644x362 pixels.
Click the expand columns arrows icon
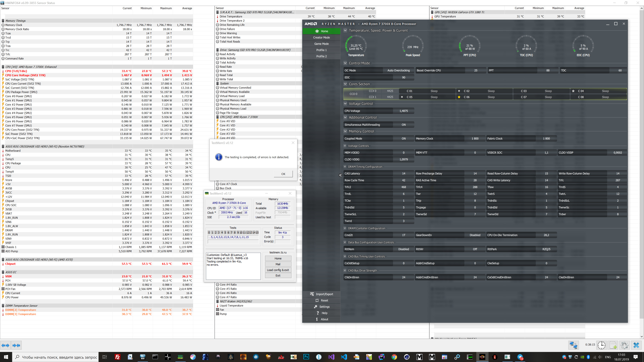[x=5, y=345]
